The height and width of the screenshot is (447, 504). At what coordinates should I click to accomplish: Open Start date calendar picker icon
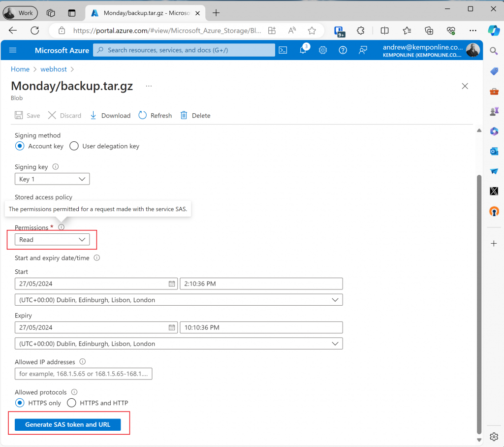[x=172, y=284]
